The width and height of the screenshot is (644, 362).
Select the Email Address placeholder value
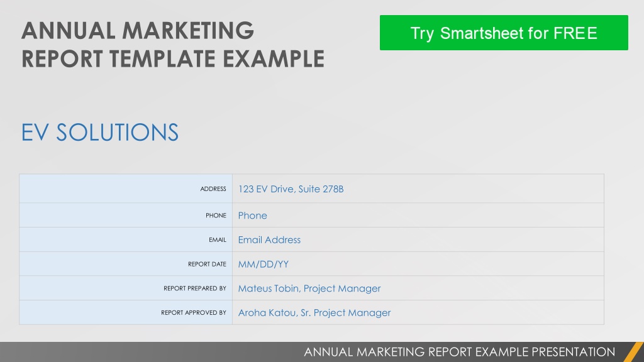pyautogui.click(x=269, y=239)
